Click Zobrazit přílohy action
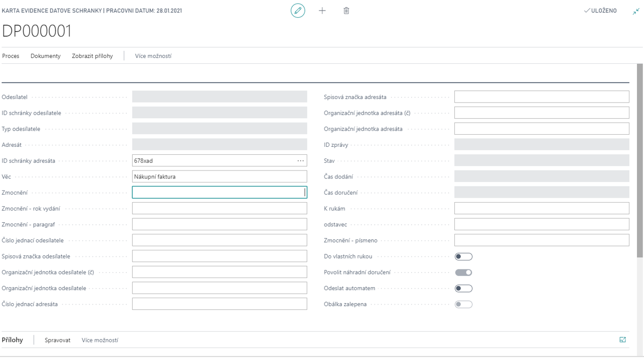The image size is (644, 362). [92, 56]
